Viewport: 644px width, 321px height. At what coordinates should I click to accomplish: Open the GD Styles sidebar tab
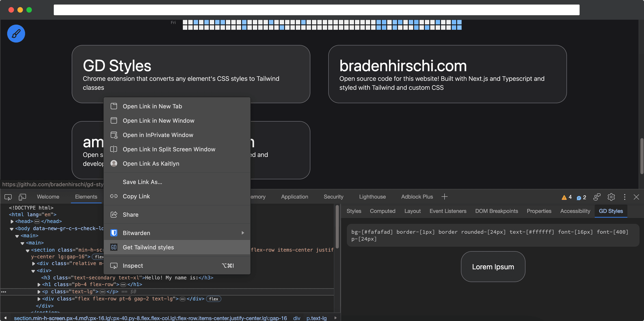[x=611, y=211]
